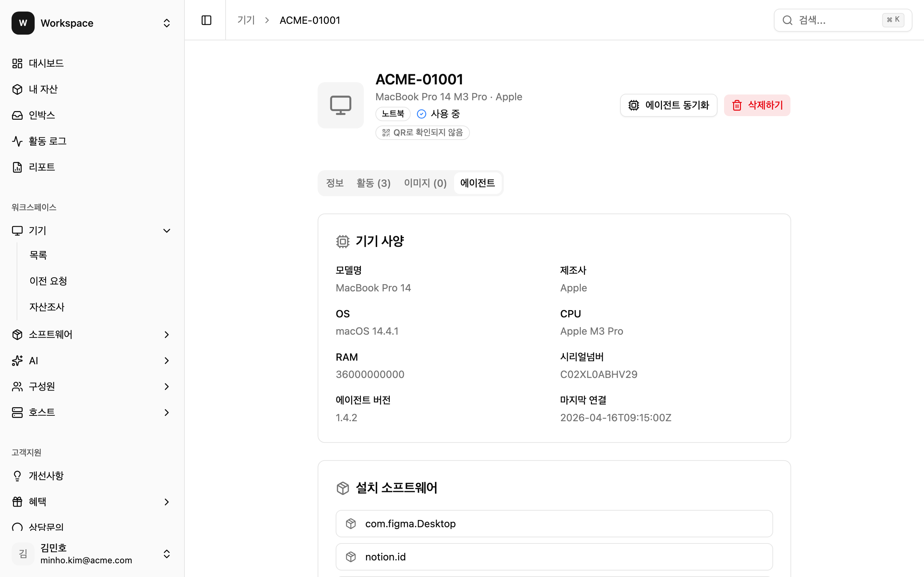Screen dimensions: 924x577
Task: Switch to the 정보 tab
Action: (x=335, y=183)
